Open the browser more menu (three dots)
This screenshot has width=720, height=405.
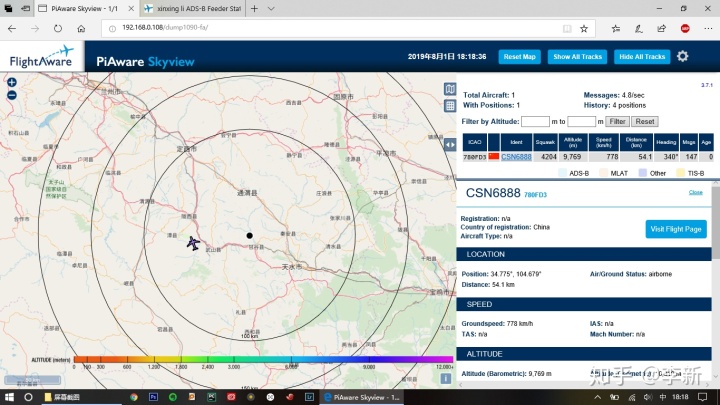[x=709, y=28]
